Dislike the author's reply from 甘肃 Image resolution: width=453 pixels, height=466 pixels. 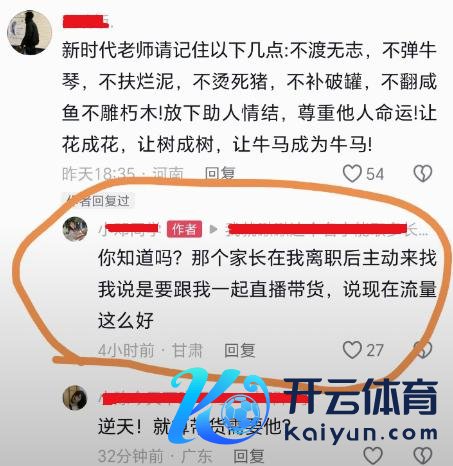(x=423, y=350)
